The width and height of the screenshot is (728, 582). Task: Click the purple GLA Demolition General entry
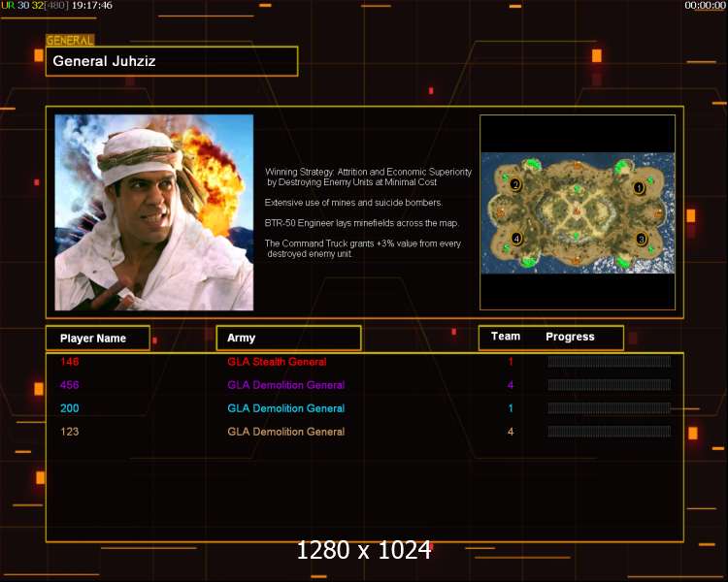(x=286, y=385)
